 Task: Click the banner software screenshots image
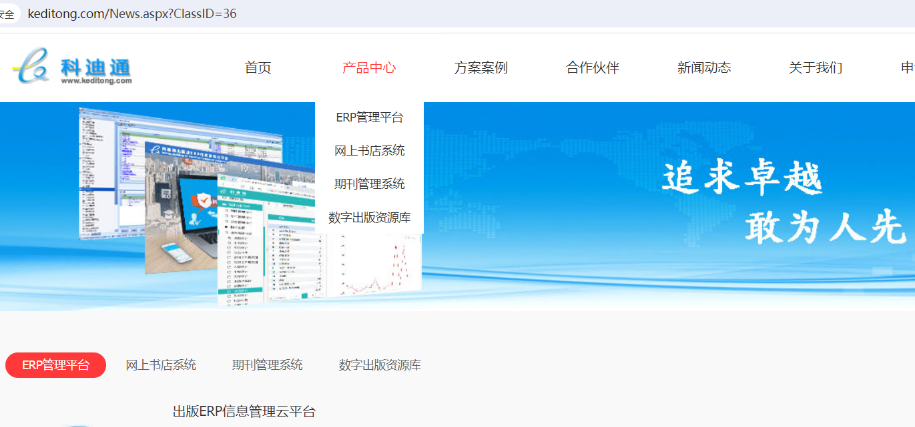[251, 205]
